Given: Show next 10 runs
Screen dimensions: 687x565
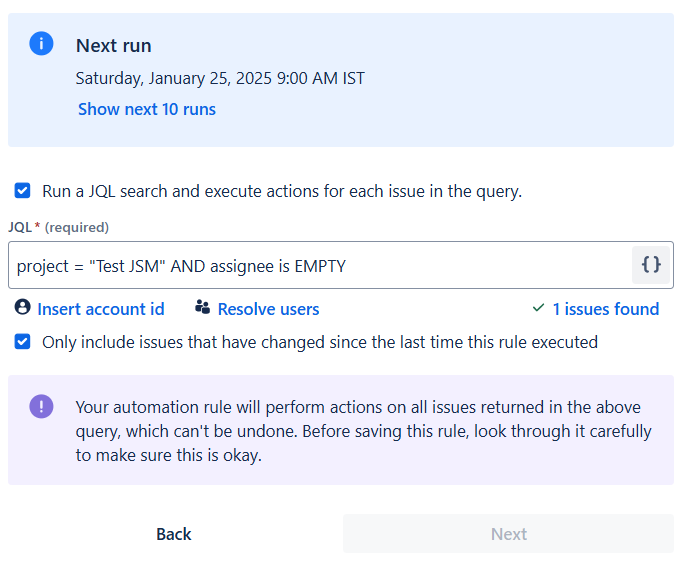Looking at the screenshot, I should point(147,110).
